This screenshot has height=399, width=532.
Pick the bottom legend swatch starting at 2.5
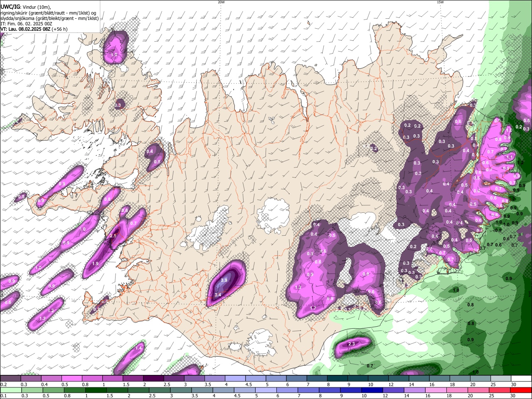tap(160, 390)
